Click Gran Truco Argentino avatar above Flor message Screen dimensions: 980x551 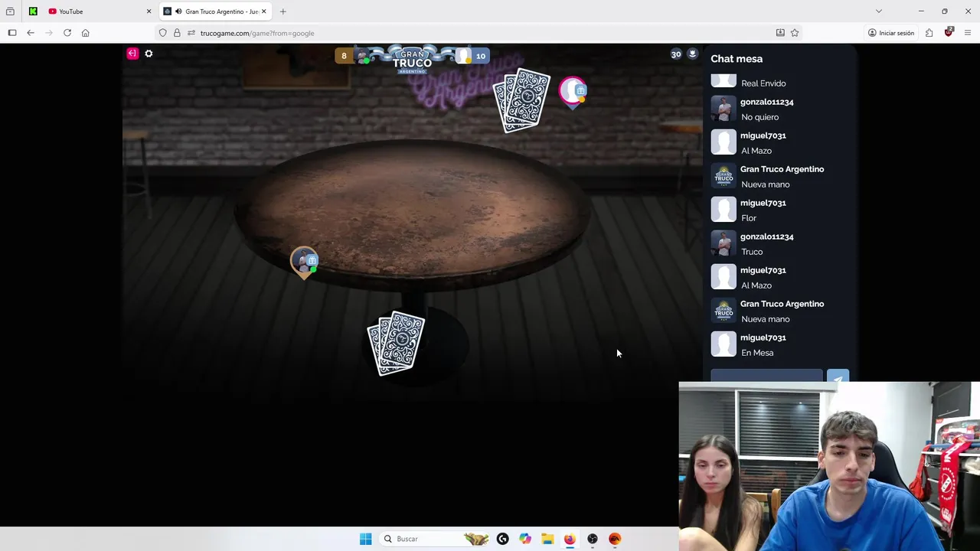pyautogui.click(x=724, y=176)
